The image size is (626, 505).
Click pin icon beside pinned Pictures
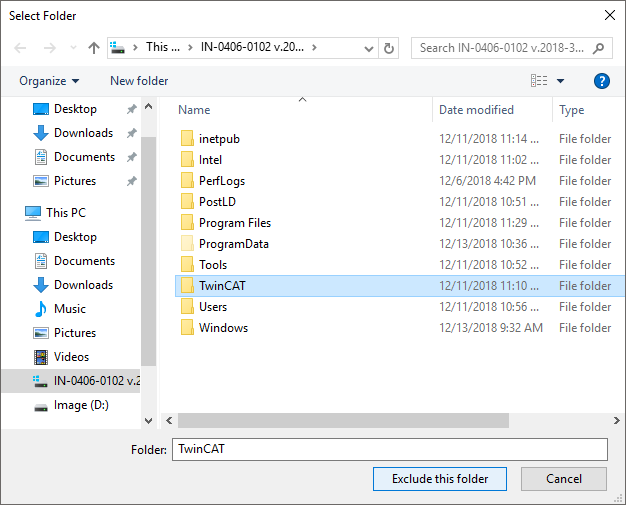[x=132, y=181]
